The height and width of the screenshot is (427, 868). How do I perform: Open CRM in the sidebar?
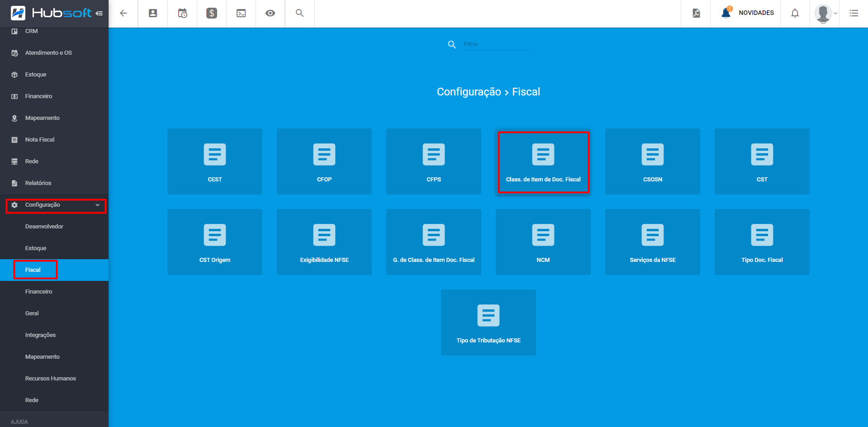coord(54,31)
